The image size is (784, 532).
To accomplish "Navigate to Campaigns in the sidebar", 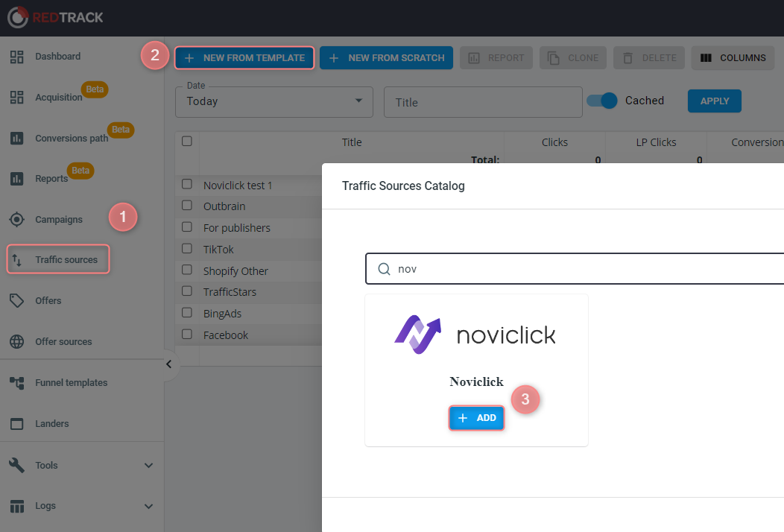I will [x=58, y=220].
